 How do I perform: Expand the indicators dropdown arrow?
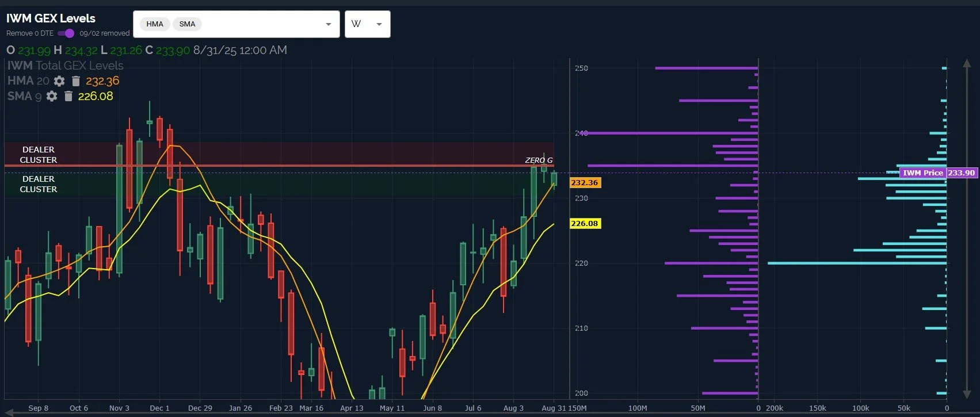(329, 24)
